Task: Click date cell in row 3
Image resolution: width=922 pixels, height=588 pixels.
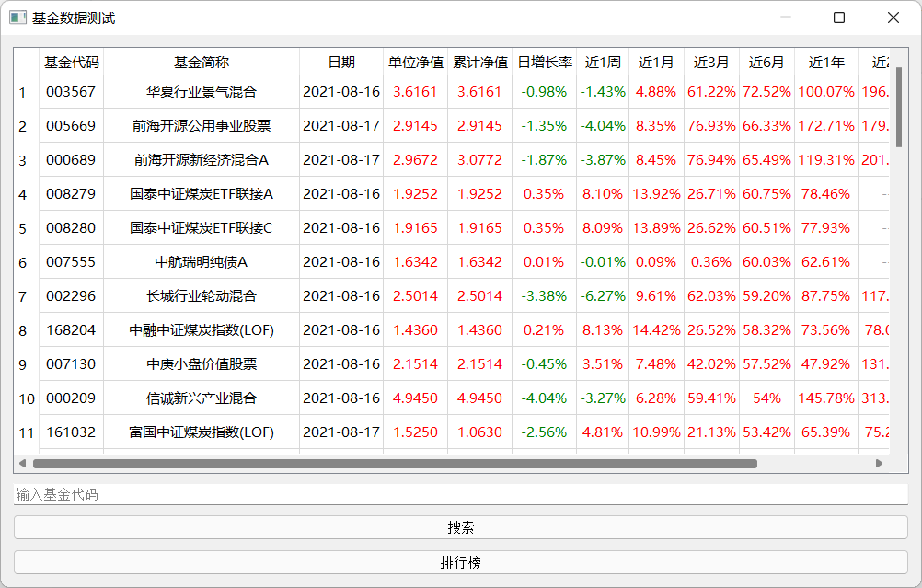Action: click(x=341, y=160)
